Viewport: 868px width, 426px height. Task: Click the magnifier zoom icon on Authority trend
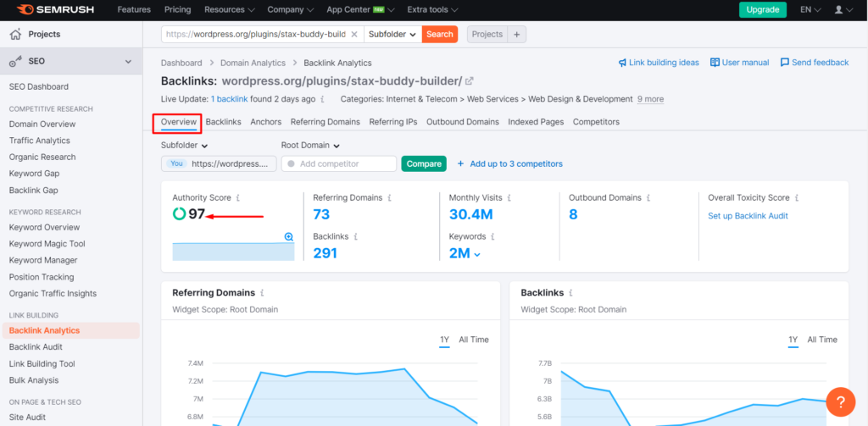pos(288,237)
